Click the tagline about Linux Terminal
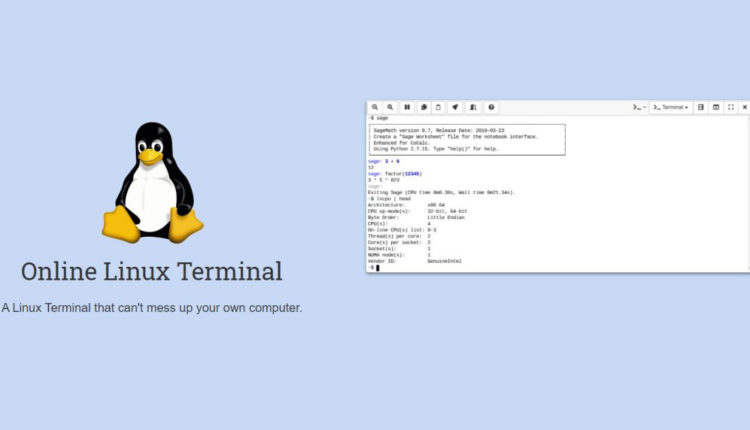The image size is (750, 430). (x=152, y=308)
